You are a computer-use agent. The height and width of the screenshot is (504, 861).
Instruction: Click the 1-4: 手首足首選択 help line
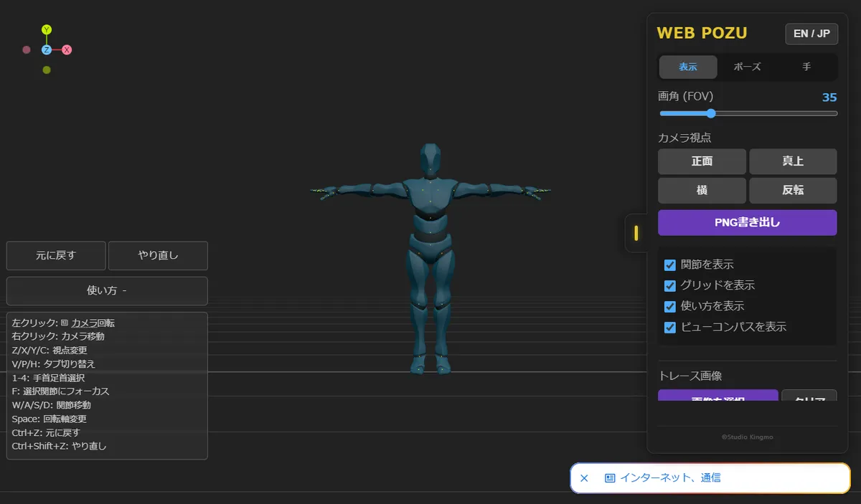click(x=48, y=378)
